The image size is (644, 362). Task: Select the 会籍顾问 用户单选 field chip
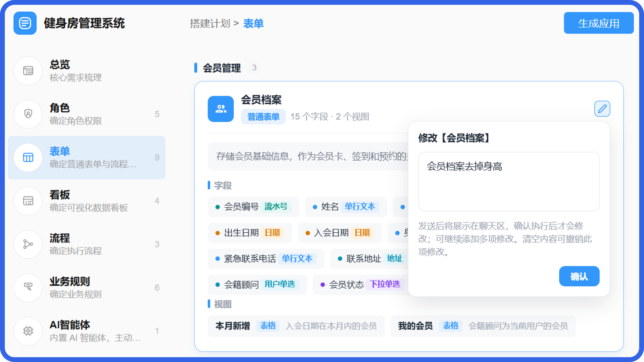(x=257, y=285)
